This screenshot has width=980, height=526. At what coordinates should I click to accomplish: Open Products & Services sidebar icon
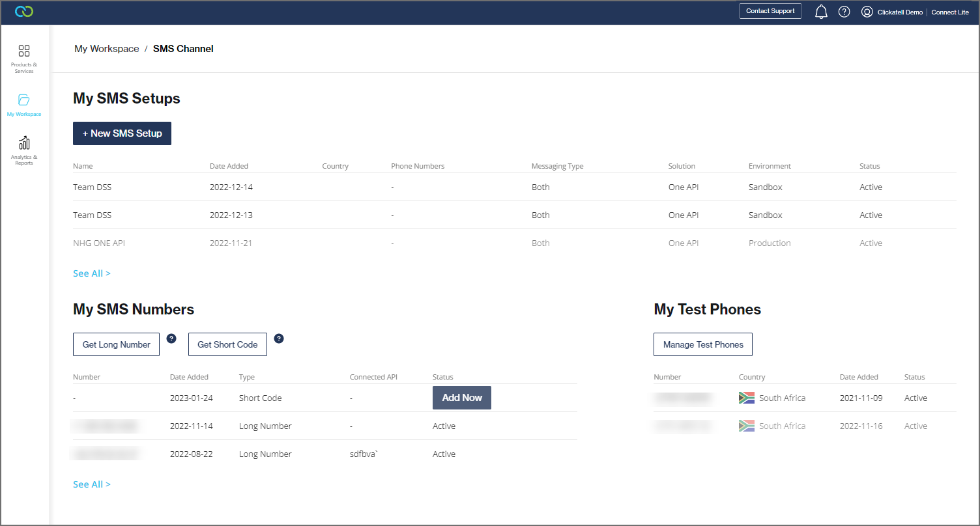[24, 51]
